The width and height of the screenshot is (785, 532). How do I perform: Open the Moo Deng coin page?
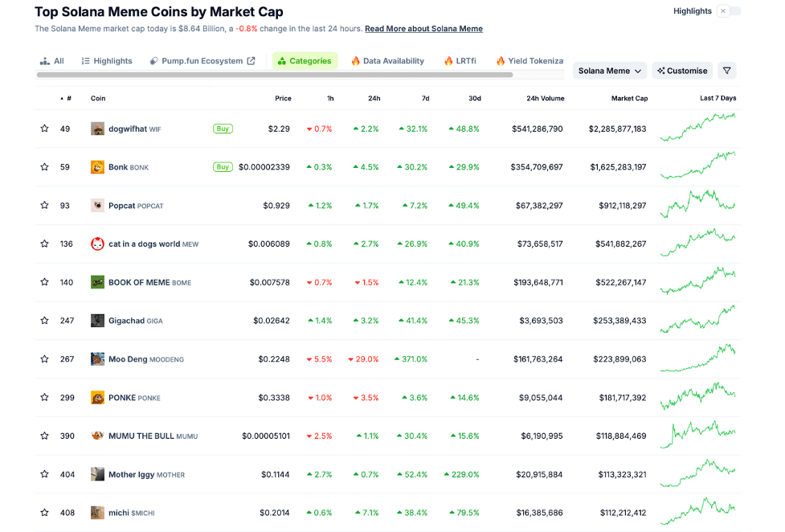(146, 359)
